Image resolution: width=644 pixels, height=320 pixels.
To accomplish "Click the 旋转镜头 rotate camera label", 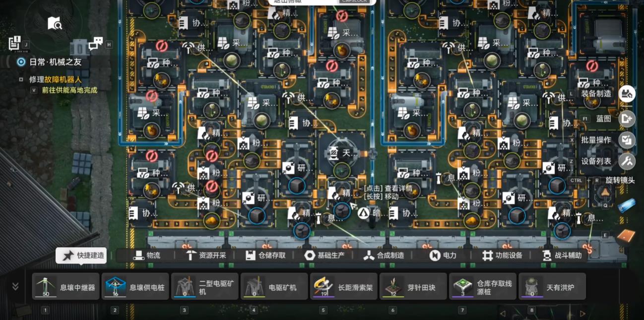I will pos(620,180).
